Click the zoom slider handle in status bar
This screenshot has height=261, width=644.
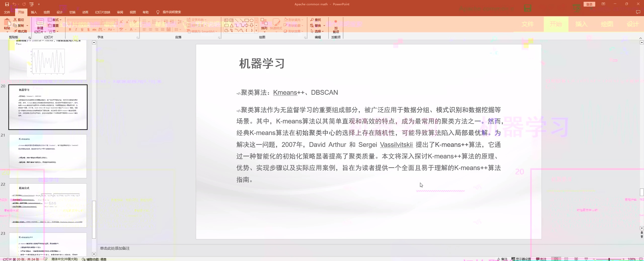point(609,259)
